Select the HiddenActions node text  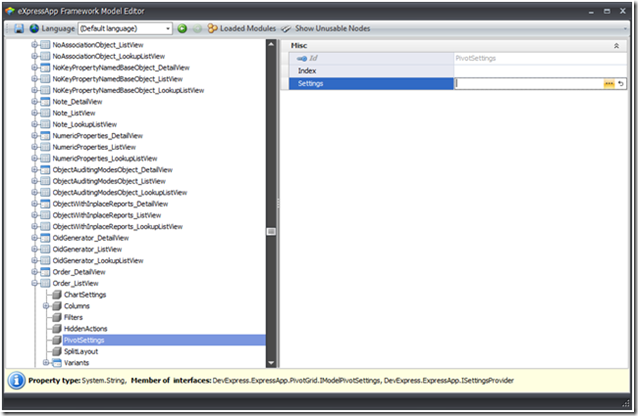85,328
